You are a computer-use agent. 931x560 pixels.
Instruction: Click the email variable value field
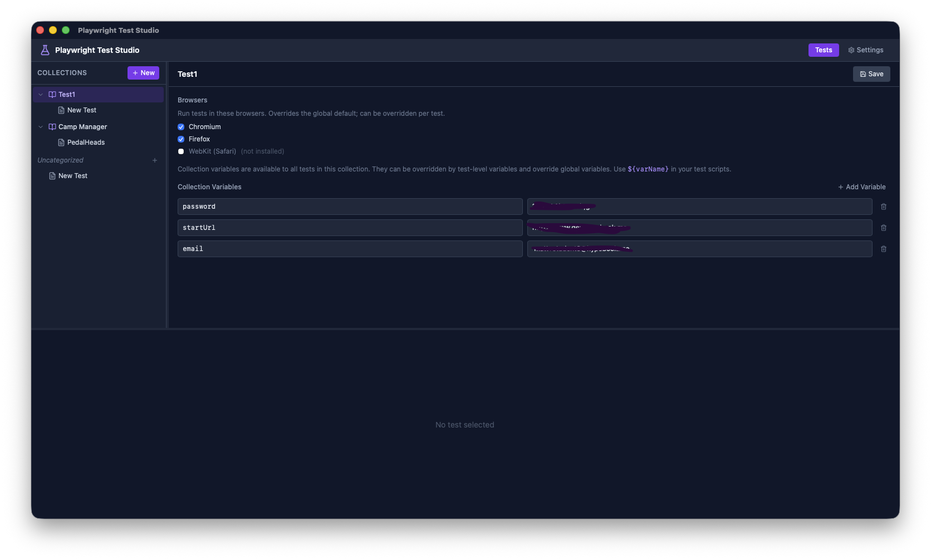[x=700, y=249]
